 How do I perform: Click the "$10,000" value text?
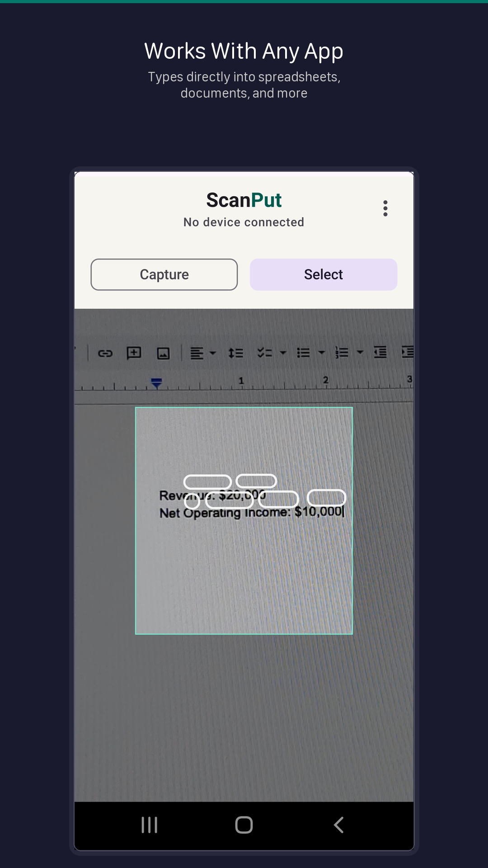click(319, 512)
